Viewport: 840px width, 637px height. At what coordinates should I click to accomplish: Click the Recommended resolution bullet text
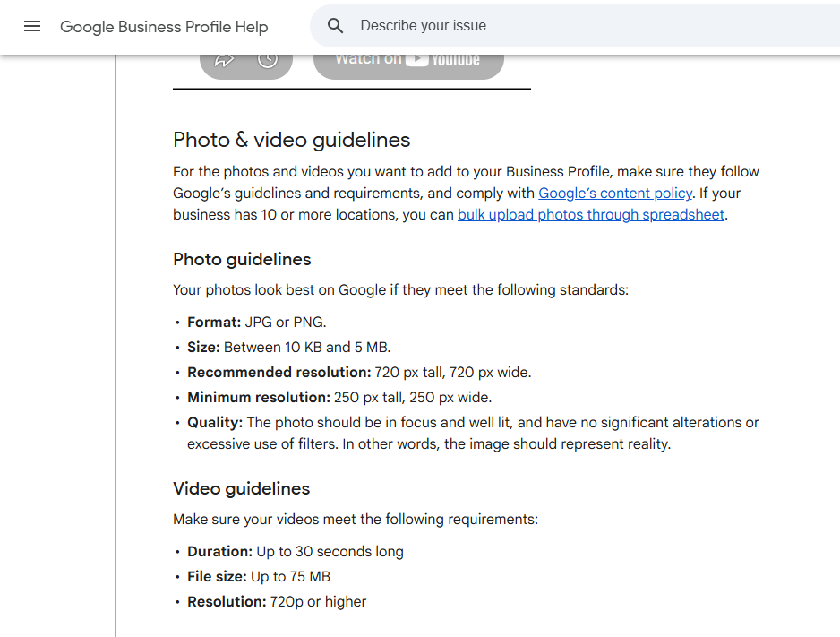point(359,373)
